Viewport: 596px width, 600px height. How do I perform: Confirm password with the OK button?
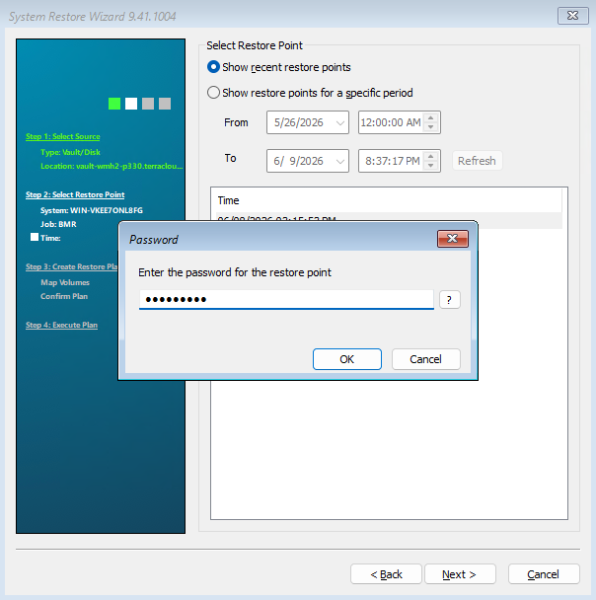click(347, 359)
